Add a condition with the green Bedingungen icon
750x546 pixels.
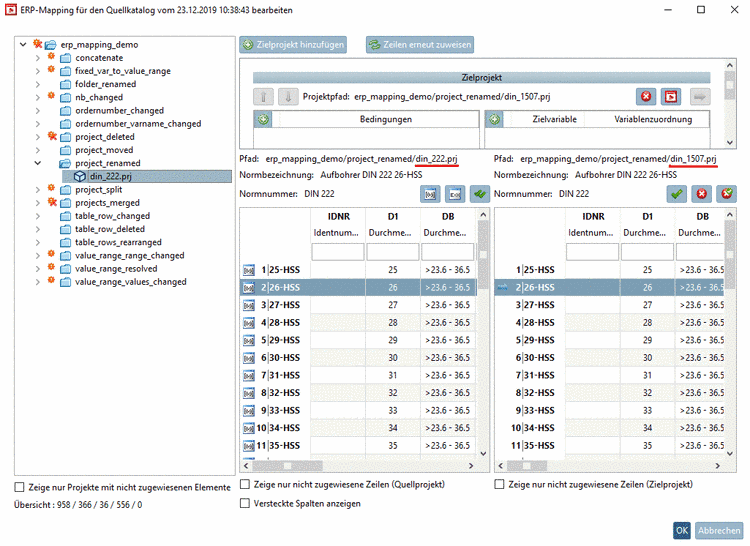[263, 119]
